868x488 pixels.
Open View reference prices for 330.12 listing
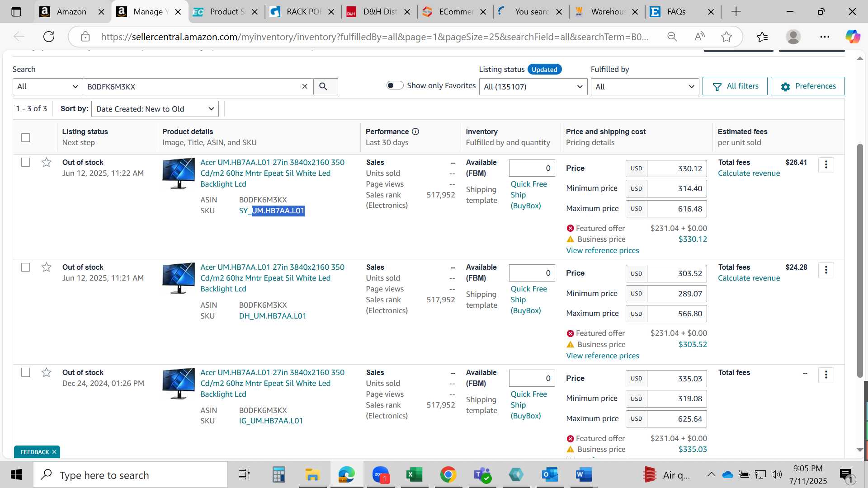(602, 250)
